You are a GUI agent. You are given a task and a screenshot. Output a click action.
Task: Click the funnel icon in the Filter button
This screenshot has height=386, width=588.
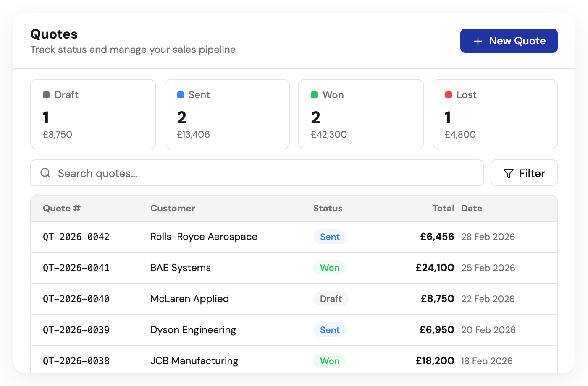[x=509, y=173]
